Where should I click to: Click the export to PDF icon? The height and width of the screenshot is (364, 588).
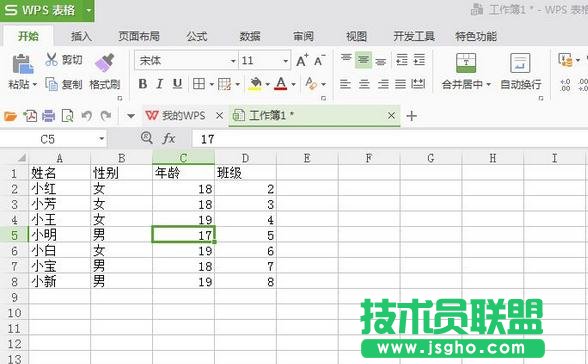pyautogui.click(x=30, y=116)
